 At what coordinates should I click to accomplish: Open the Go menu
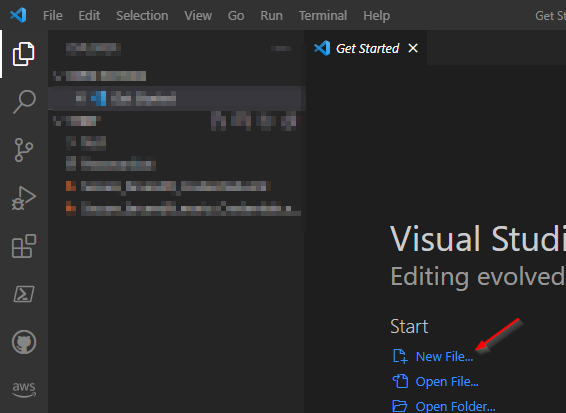click(236, 16)
